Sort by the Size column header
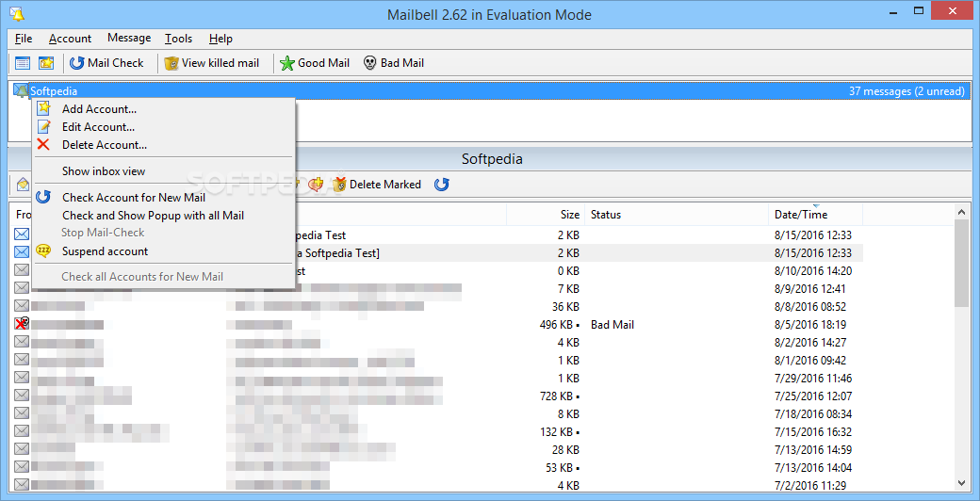This screenshot has height=501, width=980. [x=545, y=215]
